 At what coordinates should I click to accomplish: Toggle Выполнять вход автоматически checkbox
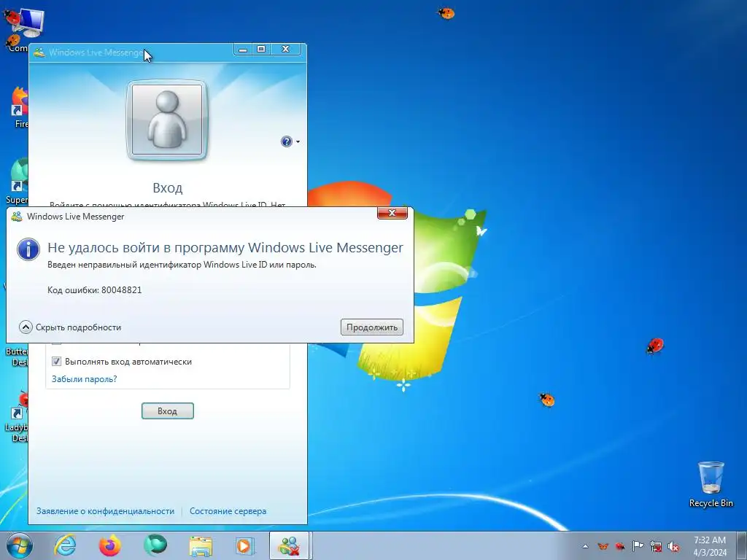pyautogui.click(x=56, y=362)
